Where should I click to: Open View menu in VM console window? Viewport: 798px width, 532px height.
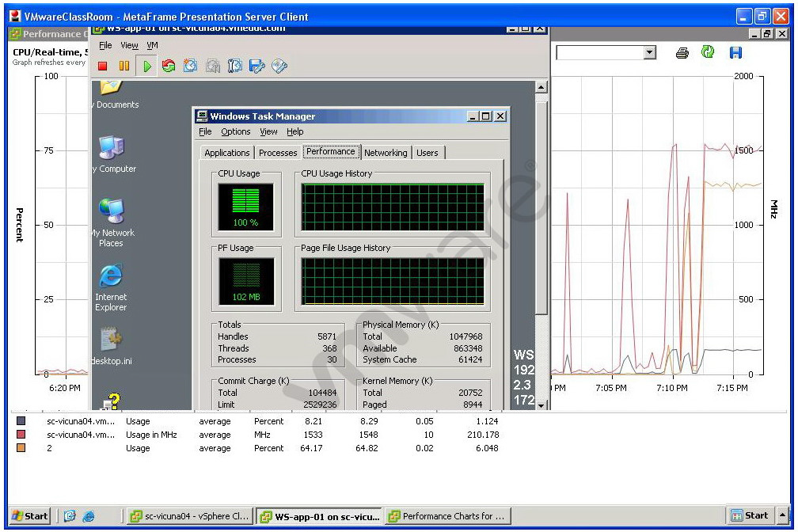point(129,45)
